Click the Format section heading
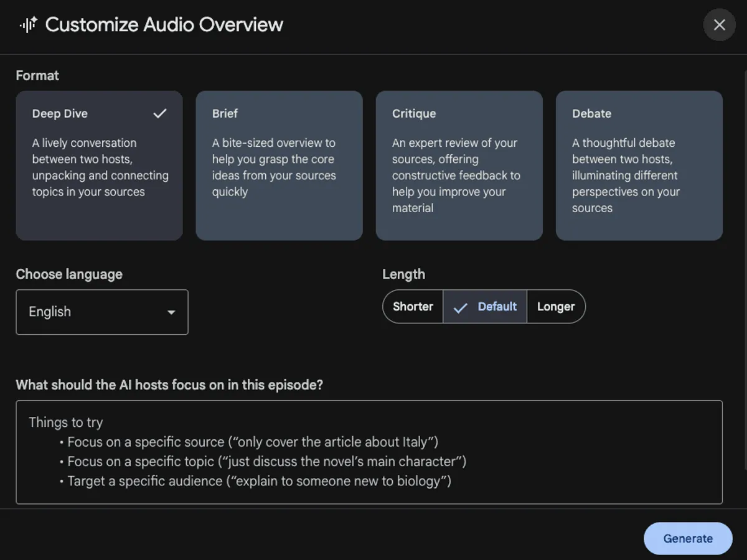The height and width of the screenshot is (560, 747). 37,75
